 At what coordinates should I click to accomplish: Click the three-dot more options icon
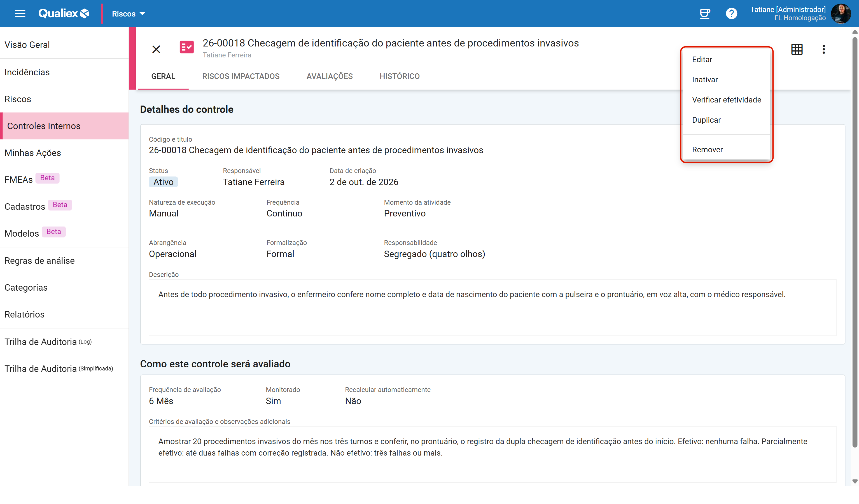[x=823, y=50]
